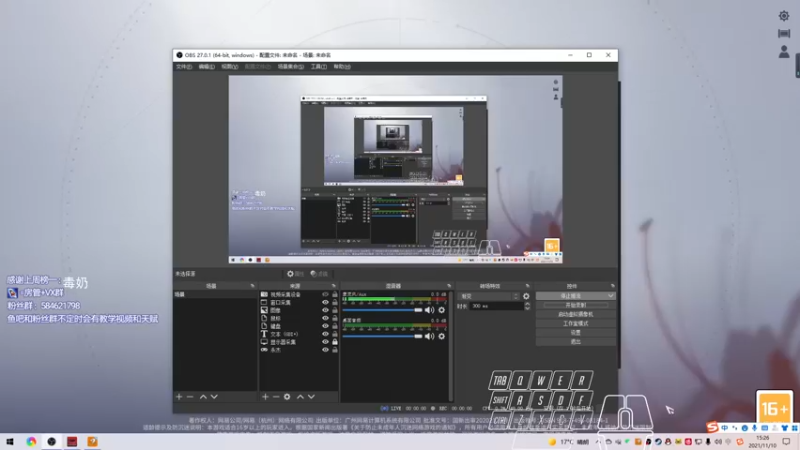Hide the 图像 source
The width and height of the screenshot is (800, 450).
click(x=325, y=310)
